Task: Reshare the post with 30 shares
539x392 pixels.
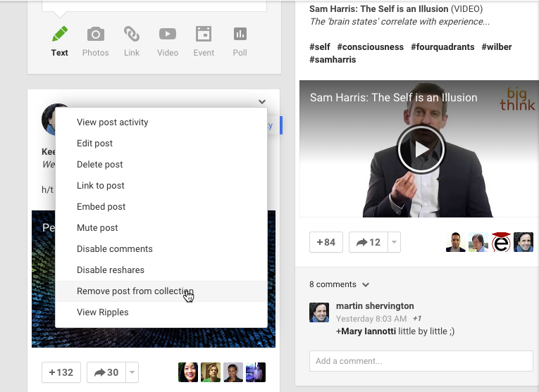Action: point(106,372)
